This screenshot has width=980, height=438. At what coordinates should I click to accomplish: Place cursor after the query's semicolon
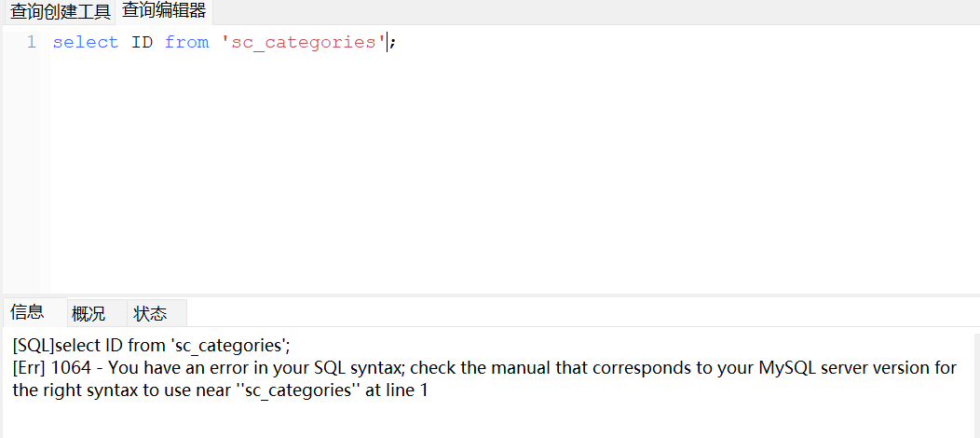398,42
